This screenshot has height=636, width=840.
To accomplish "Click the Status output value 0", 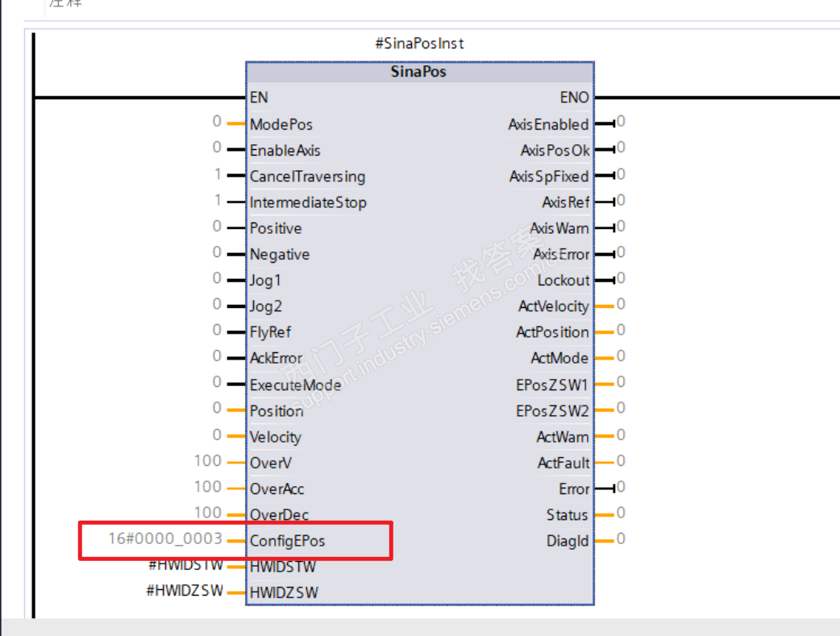I will (x=621, y=513).
